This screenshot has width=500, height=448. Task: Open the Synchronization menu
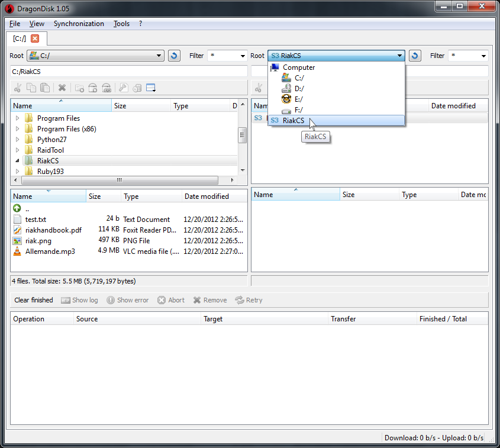coord(79,24)
